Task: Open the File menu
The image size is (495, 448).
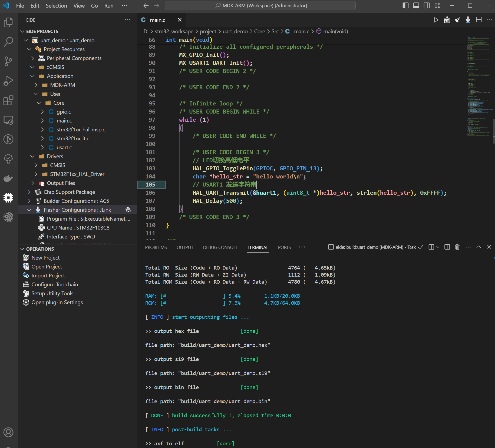Action: pos(20,6)
